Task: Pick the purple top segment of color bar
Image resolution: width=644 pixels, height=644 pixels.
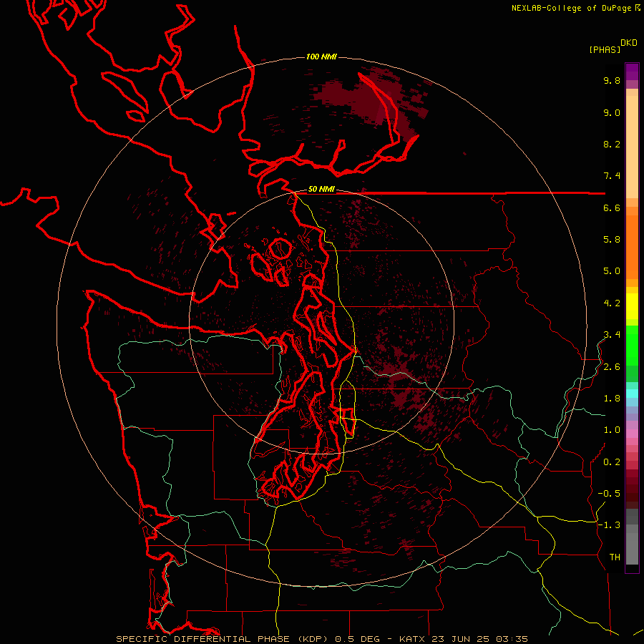Action: [632, 72]
